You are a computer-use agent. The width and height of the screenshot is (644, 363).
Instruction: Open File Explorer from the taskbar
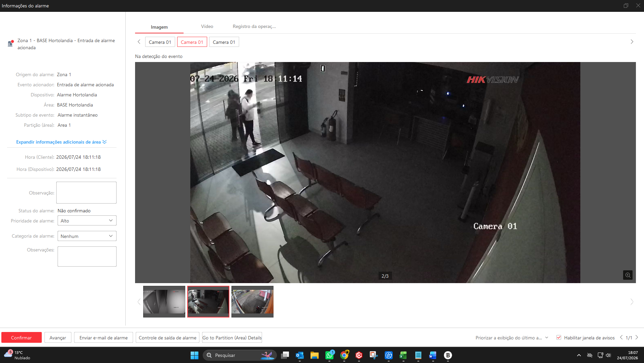[314, 355]
